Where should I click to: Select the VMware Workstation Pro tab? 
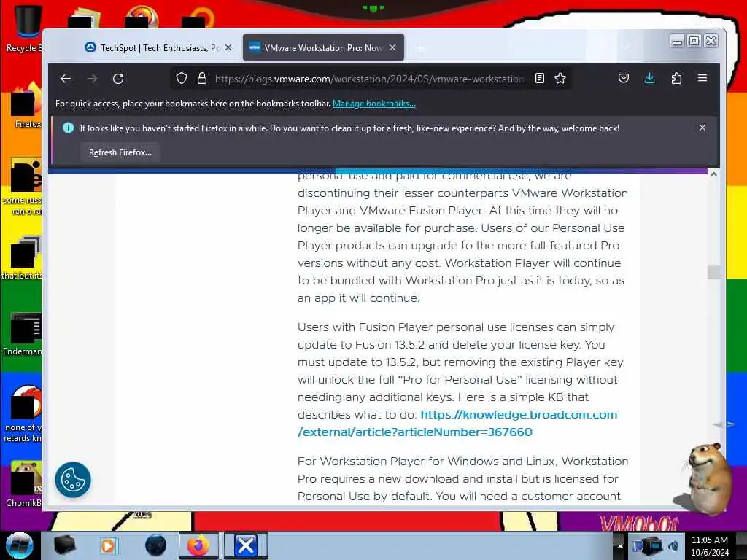coord(323,47)
